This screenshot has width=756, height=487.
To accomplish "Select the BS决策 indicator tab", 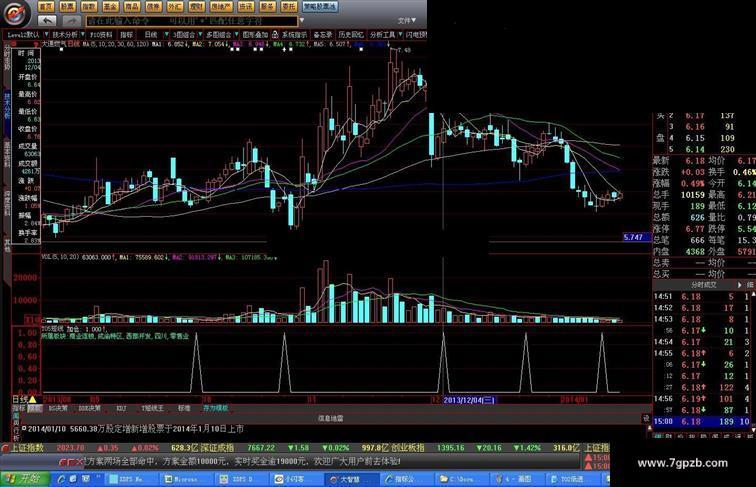I will coord(58,408).
